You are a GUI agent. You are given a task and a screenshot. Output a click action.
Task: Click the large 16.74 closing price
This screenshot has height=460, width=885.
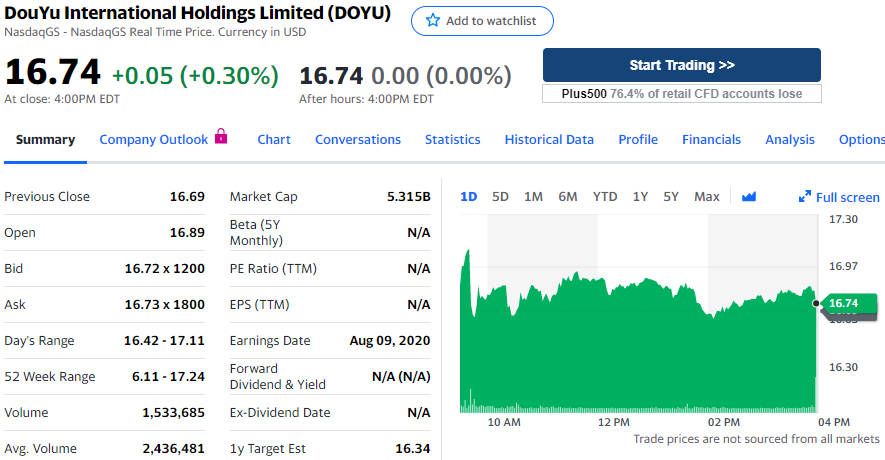(52, 72)
